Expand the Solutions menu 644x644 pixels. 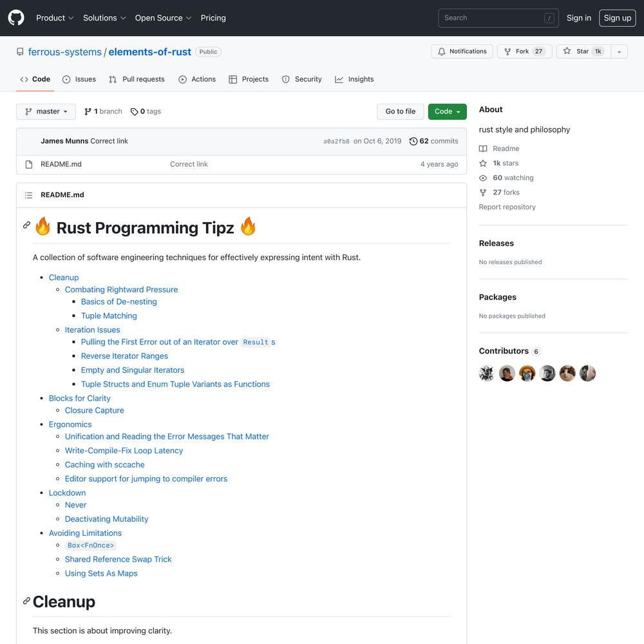click(104, 18)
